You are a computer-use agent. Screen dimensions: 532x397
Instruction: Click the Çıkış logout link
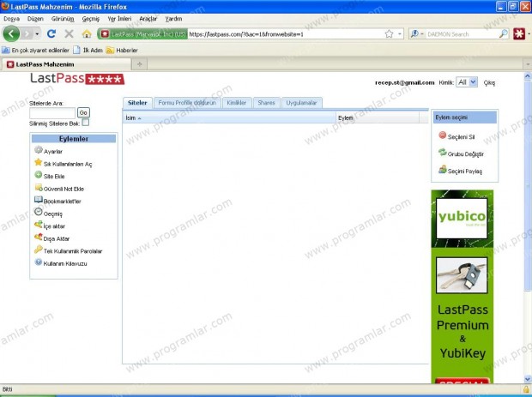[489, 82]
